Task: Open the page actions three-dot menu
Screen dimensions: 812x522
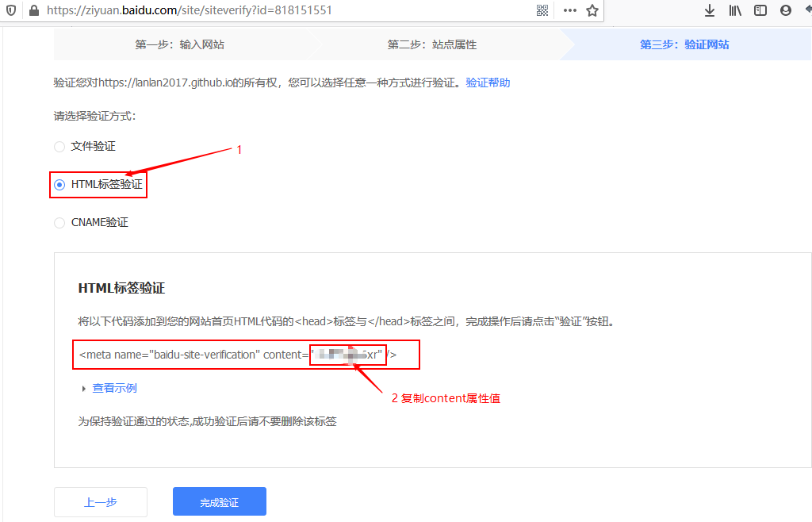Action: (569, 10)
